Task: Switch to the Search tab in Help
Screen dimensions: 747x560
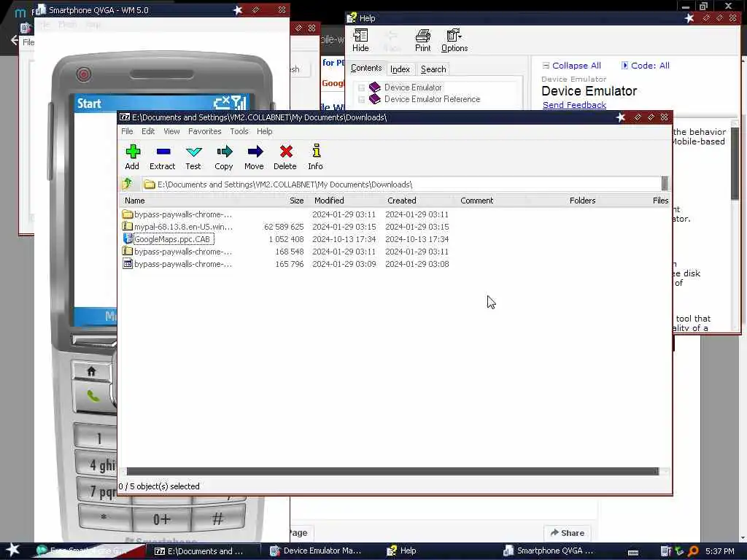Action: click(x=433, y=69)
